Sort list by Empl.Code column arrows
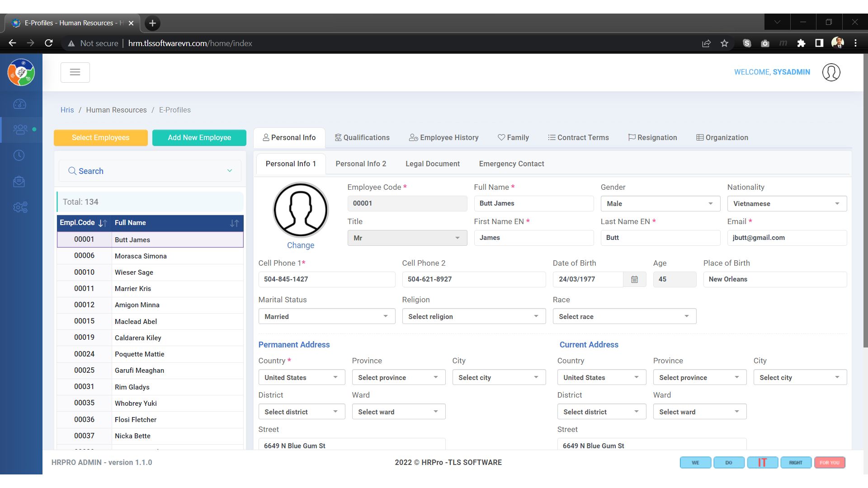 tap(103, 223)
